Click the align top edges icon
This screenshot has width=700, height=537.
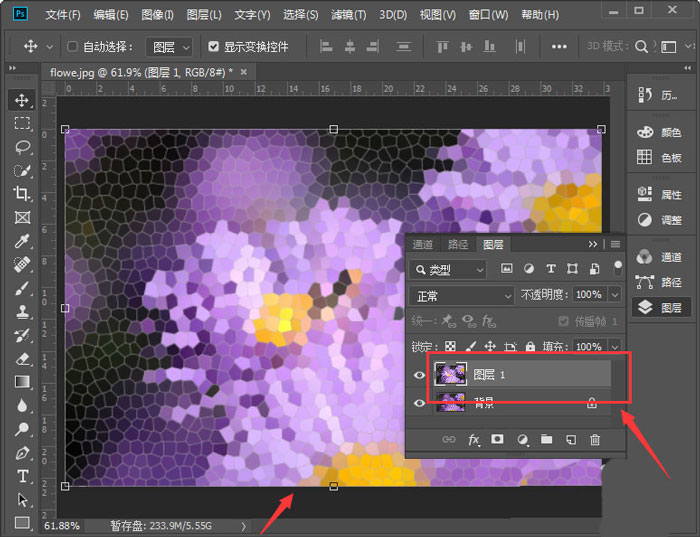pyautogui.click(x=442, y=46)
